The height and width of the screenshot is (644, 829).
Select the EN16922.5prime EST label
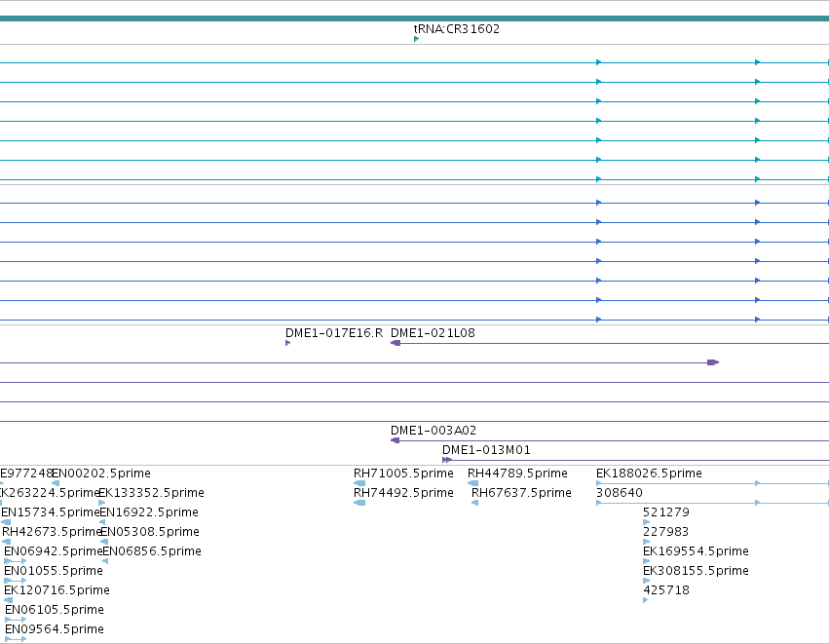[149, 511]
